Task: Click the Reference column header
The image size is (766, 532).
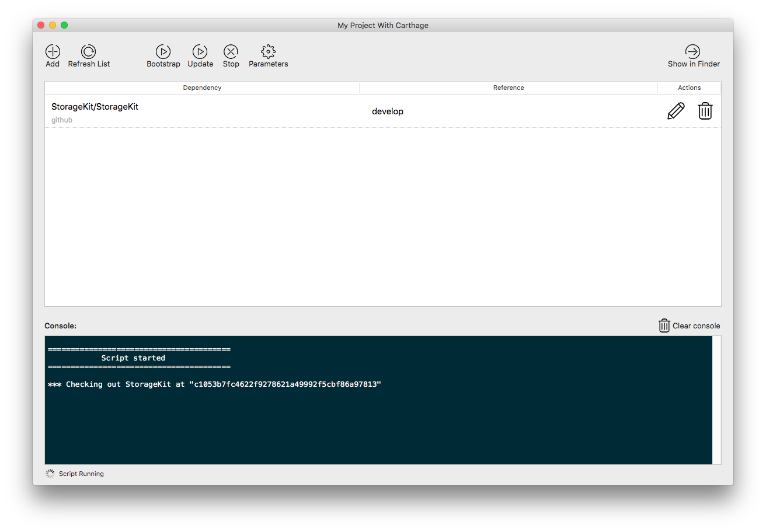Action: click(x=509, y=87)
